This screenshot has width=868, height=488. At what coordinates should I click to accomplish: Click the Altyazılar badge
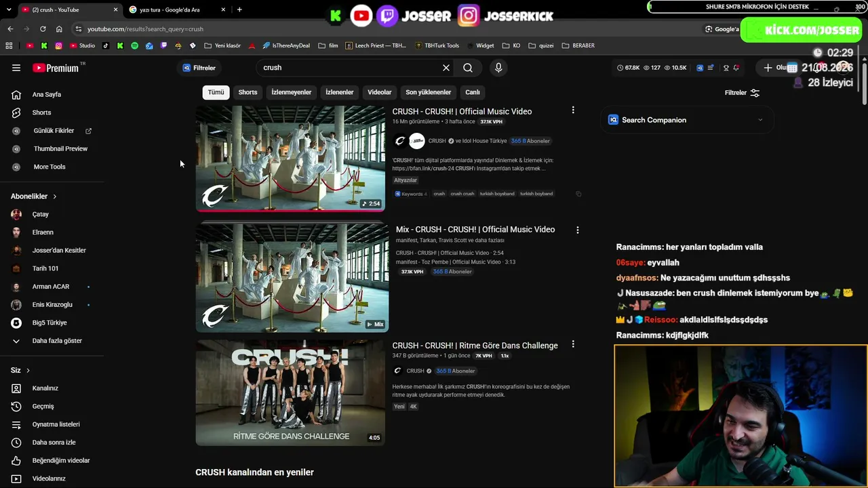tap(406, 180)
